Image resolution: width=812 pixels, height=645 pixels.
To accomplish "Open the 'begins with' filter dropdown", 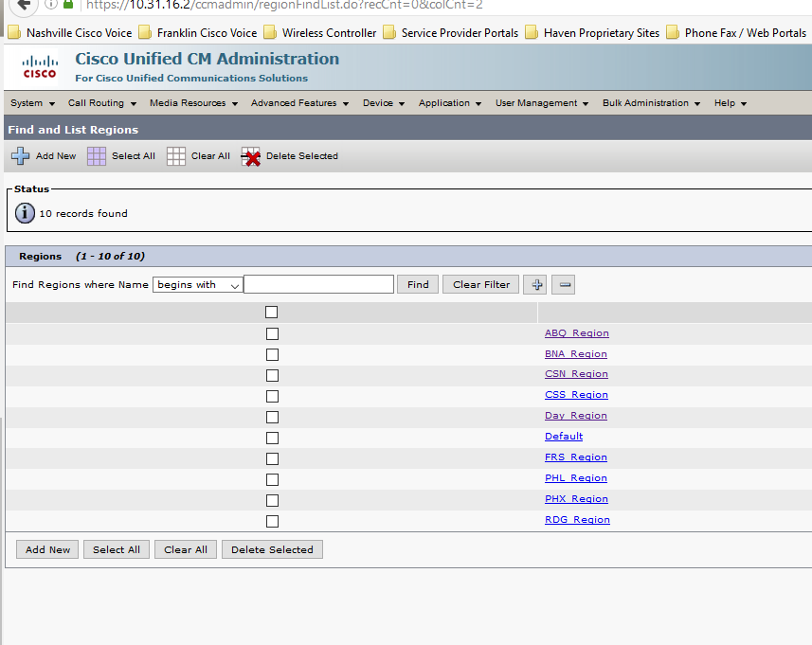I will pyautogui.click(x=198, y=285).
